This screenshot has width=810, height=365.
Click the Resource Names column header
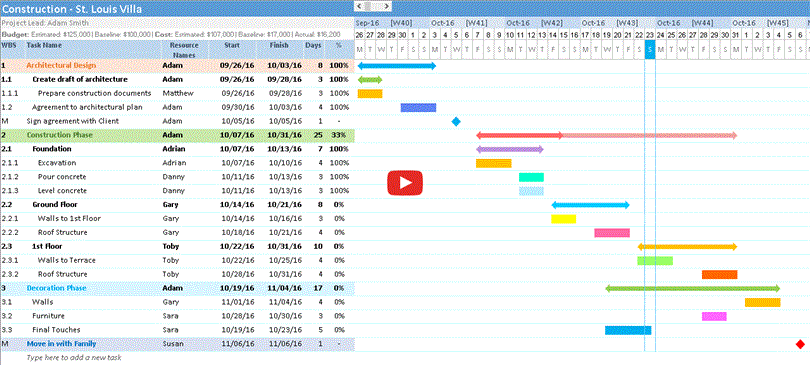[x=184, y=50]
